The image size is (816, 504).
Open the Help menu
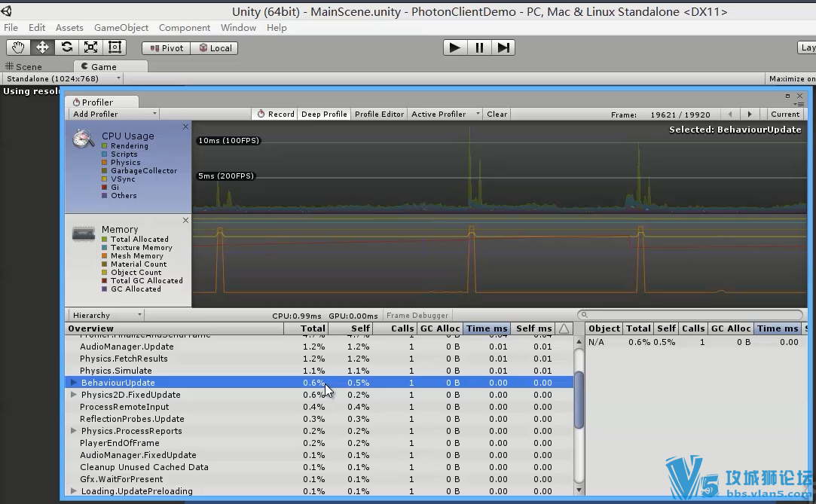(277, 28)
